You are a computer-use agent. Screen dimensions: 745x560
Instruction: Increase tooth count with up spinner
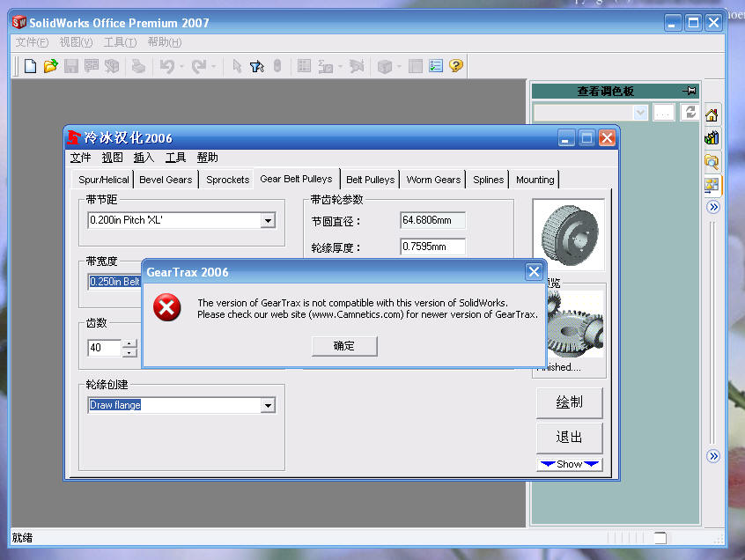pos(129,343)
